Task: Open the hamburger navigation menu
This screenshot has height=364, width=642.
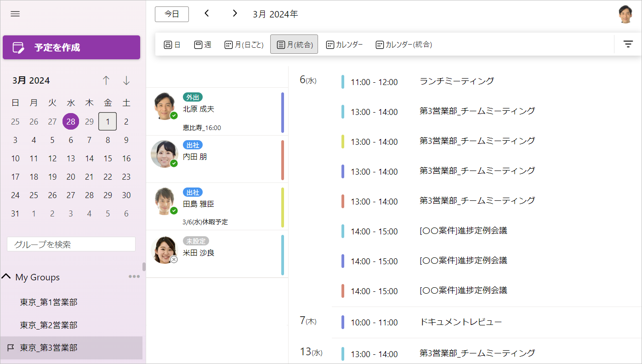Action: pyautogui.click(x=15, y=14)
